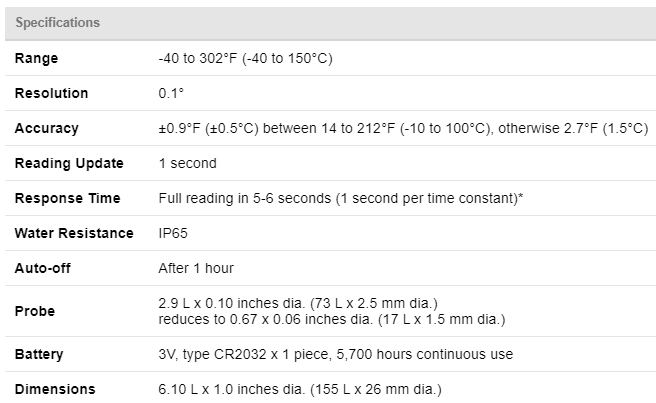Select the Resolution row label
Screen dimensions: 656x403
click(51, 93)
